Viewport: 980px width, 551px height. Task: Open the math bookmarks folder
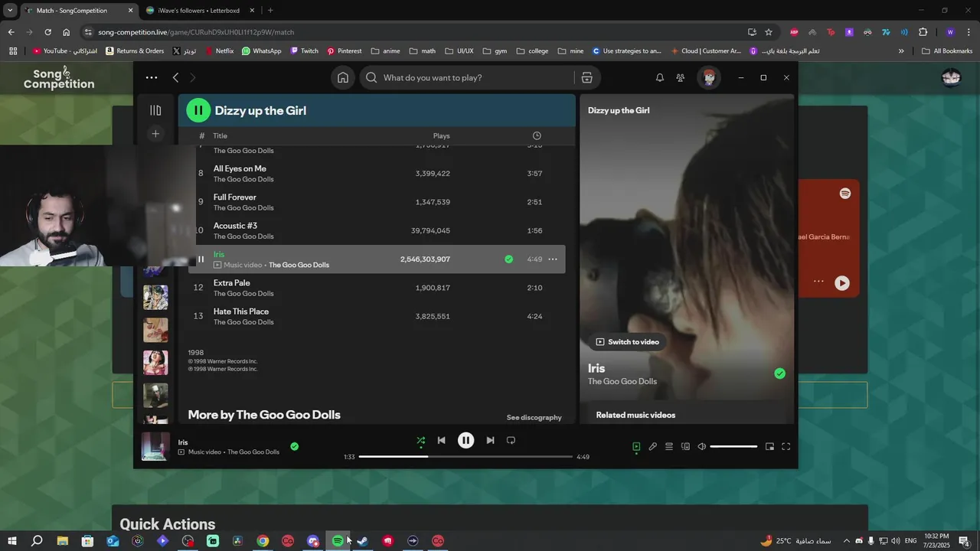tap(423, 51)
